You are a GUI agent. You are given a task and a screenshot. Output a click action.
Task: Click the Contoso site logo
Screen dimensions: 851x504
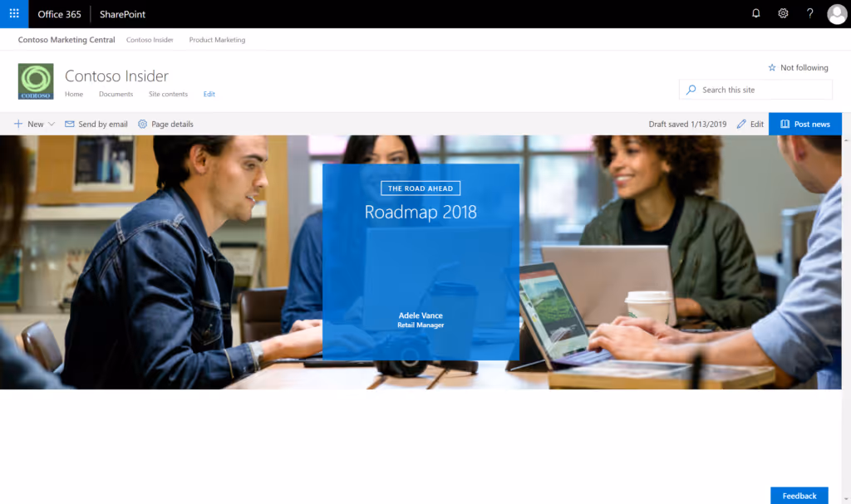coord(36,81)
